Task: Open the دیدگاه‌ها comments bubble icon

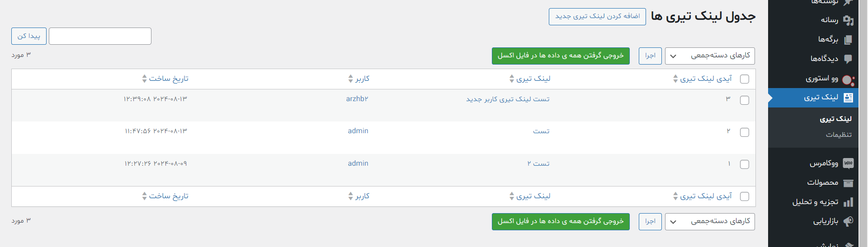Action: tap(848, 59)
